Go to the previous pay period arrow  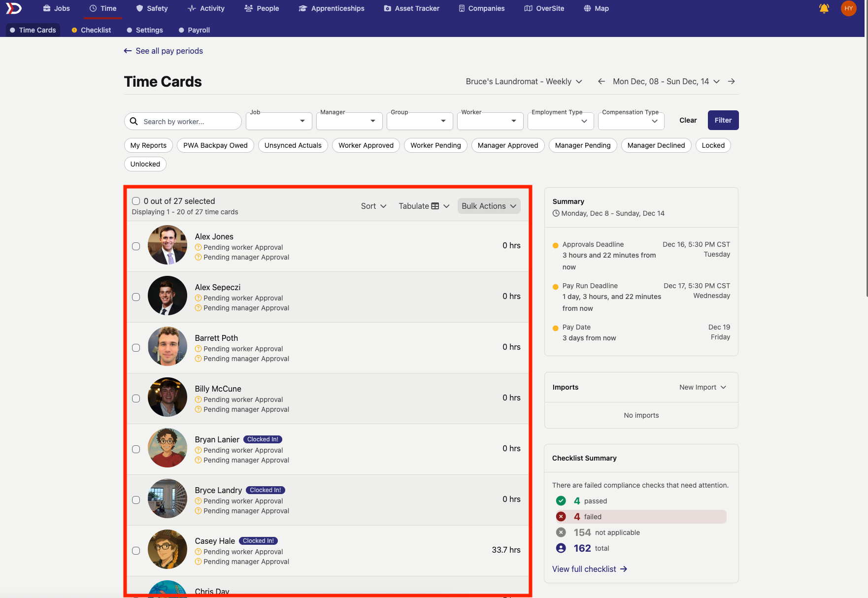click(601, 81)
